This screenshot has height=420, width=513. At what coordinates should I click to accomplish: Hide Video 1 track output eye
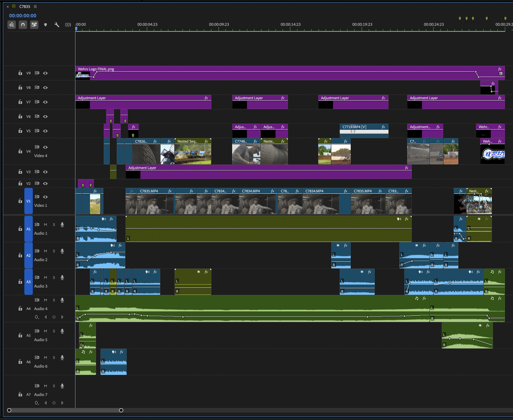coord(45,197)
